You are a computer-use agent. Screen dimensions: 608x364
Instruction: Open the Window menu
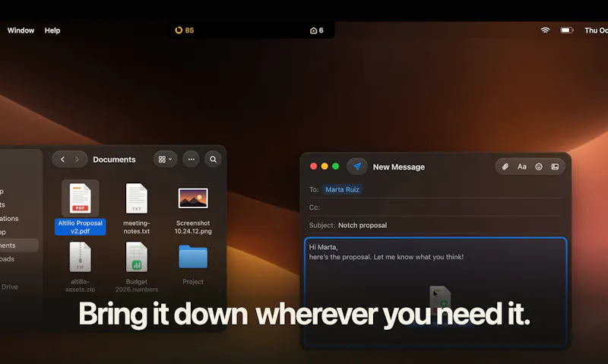coord(21,30)
